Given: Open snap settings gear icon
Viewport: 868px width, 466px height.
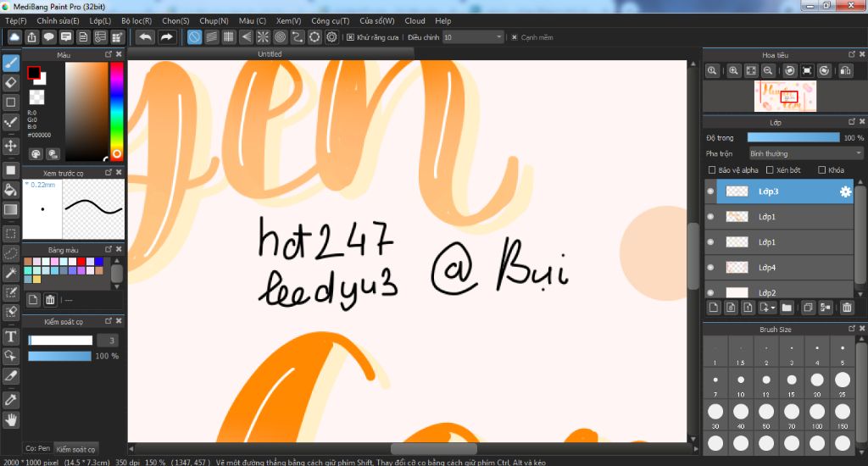Looking at the screenshot, I should pos(331,37).
